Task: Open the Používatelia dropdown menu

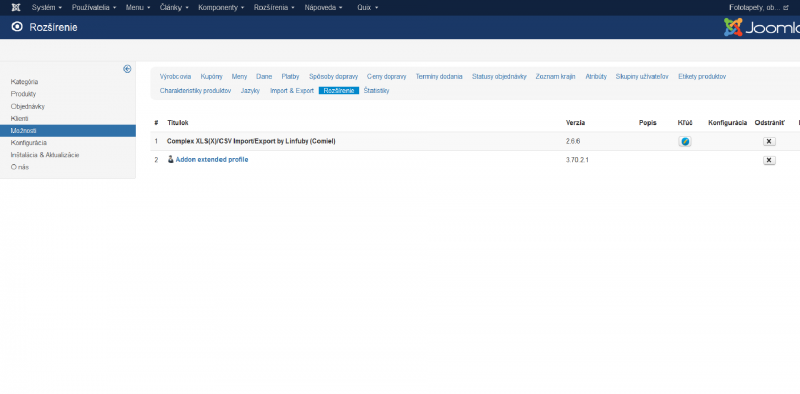Action: 94,8
